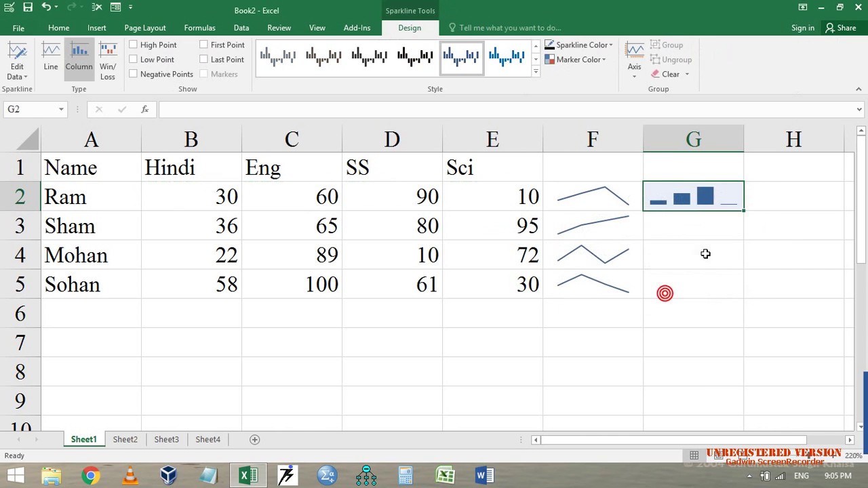Expand the Sparkline Color dropdown
This screenshot has width=868, height=488.
tap(579, 45)
